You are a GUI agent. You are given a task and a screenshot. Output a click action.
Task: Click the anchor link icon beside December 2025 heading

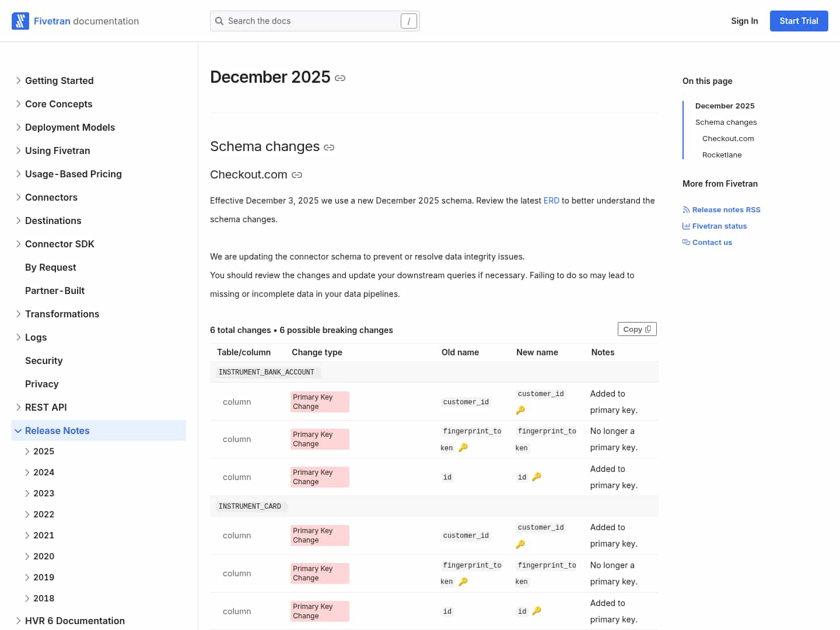[340, 78]
